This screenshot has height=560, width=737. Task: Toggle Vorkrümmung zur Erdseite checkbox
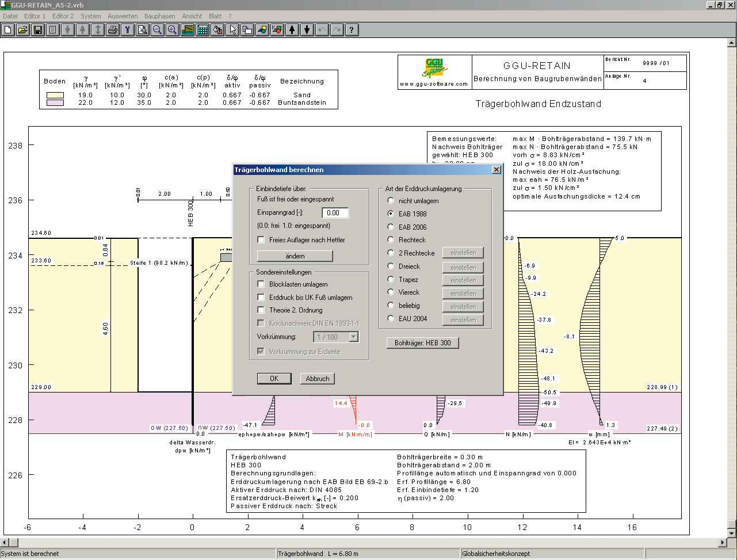pyautogui.click(x=261, y=351)
